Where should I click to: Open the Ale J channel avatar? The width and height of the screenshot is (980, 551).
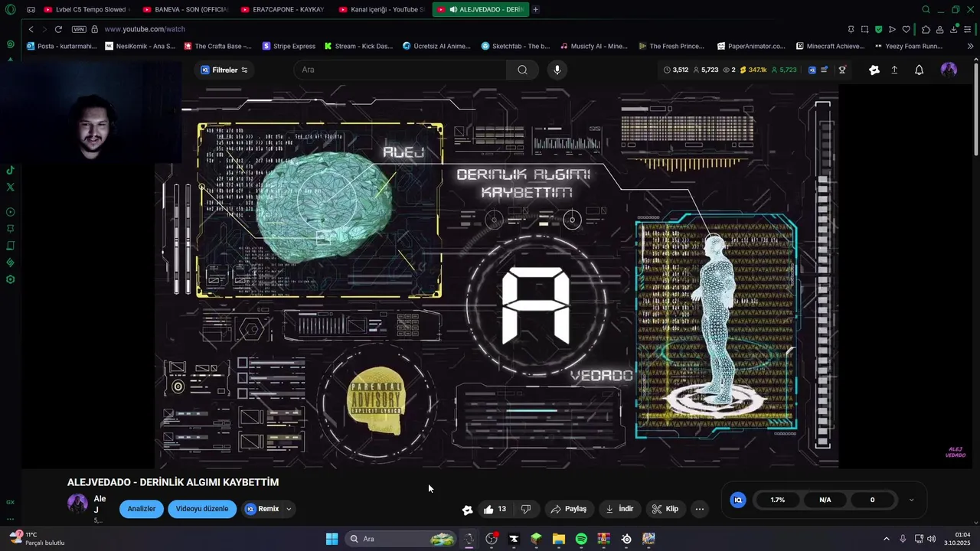[x=77, y=503]
